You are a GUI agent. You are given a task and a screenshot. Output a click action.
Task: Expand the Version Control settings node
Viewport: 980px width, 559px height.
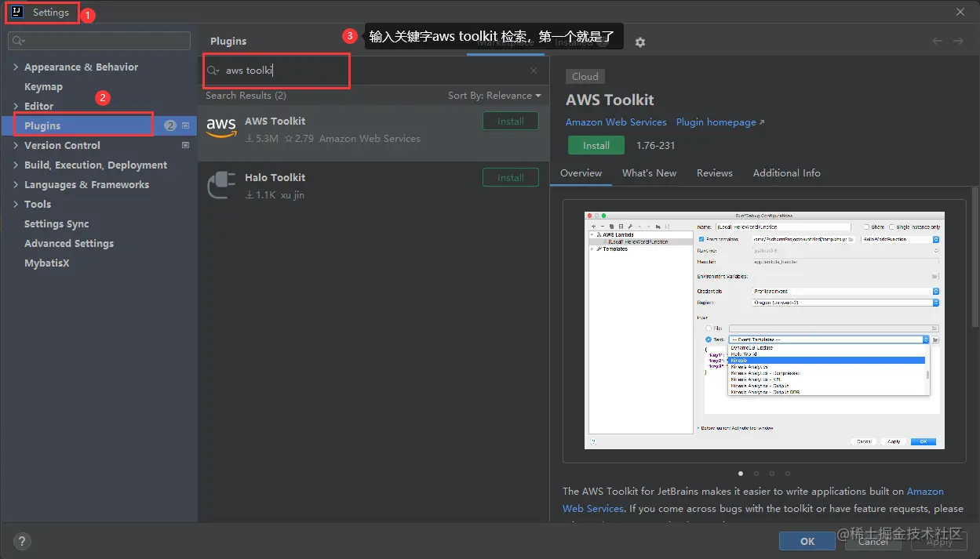tap(16, 145)
